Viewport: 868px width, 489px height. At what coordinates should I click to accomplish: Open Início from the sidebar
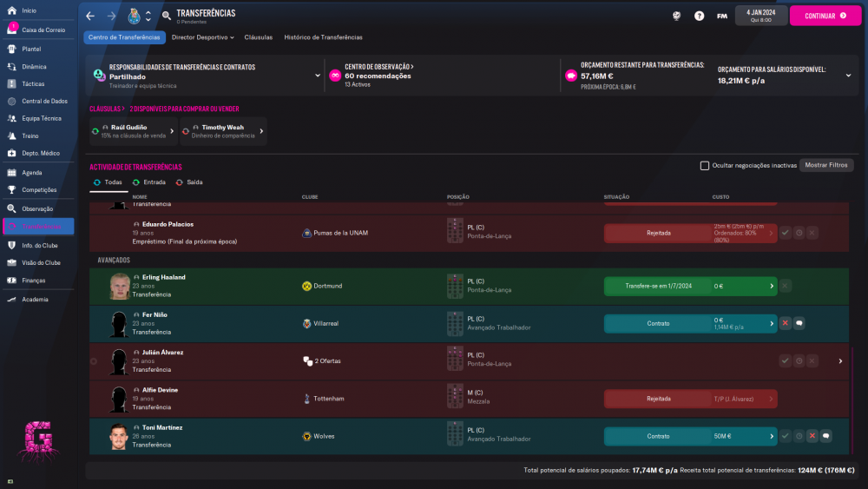29,10
